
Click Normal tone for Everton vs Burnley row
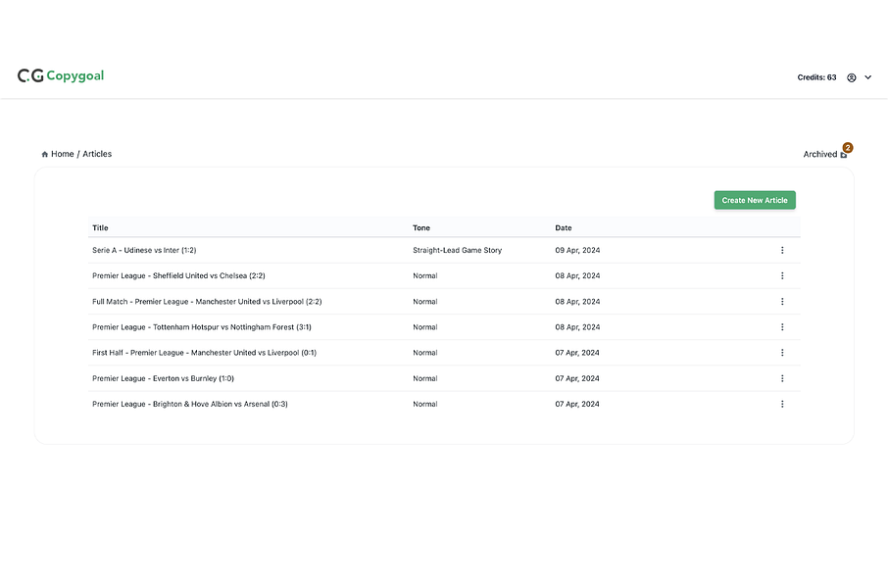click(x=425, y=378)
